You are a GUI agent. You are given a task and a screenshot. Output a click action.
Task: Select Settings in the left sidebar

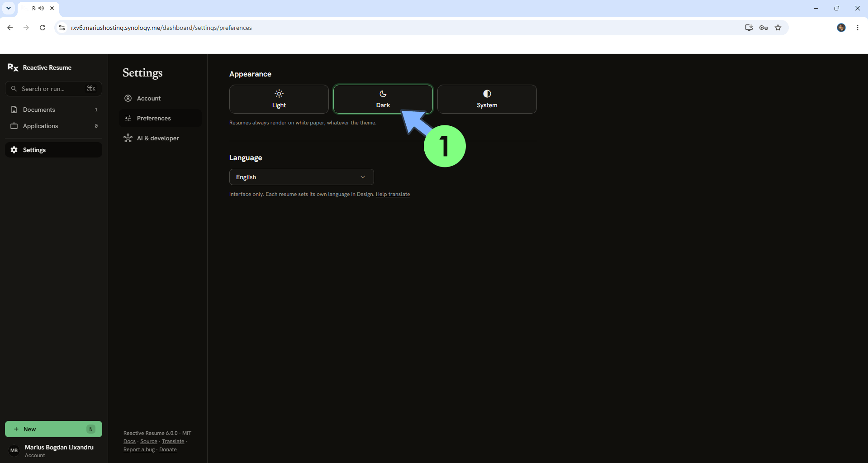pos(53,150)
